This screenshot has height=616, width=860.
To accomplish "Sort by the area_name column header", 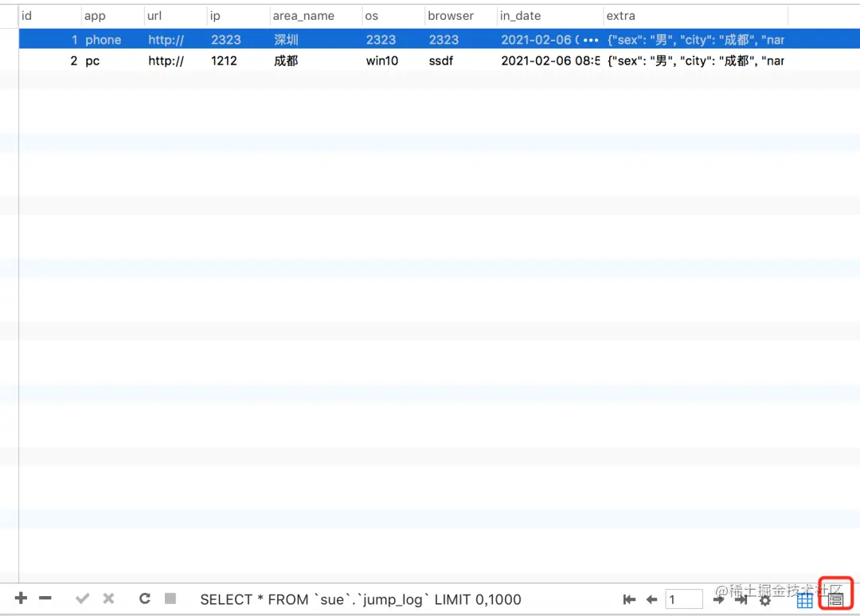I will (316, 16).
